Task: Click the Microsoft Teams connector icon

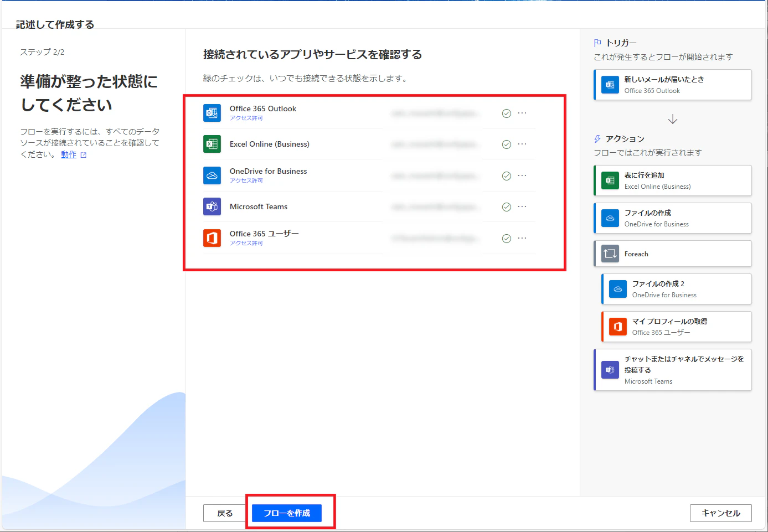Action: click(212, 206)
